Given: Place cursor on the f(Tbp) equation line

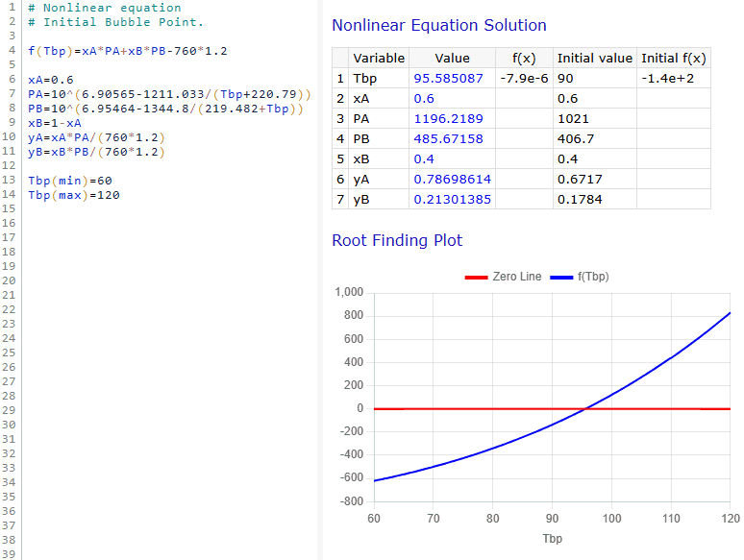Looking at the screenshot, I should tap(127, 50).
